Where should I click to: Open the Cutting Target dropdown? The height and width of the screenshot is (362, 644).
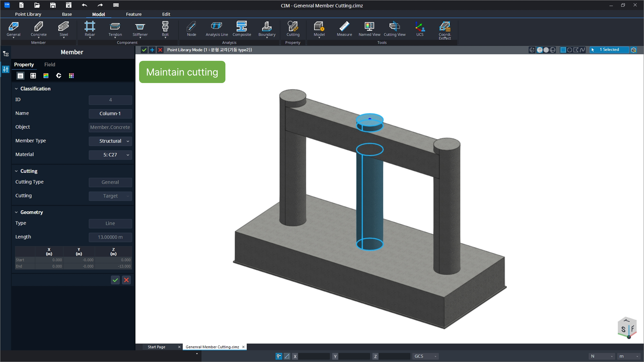pos(110,196)
